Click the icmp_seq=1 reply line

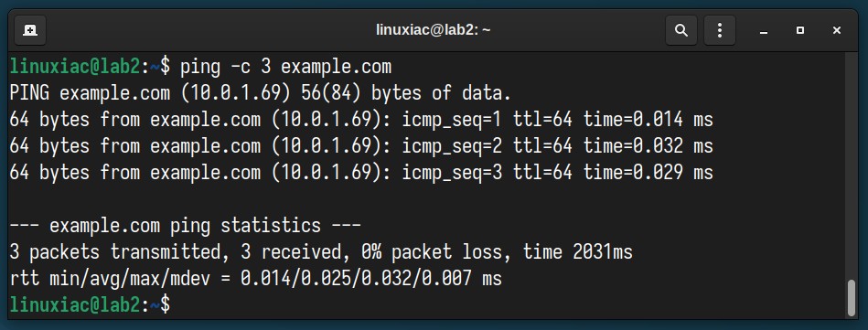pos(361,120)
